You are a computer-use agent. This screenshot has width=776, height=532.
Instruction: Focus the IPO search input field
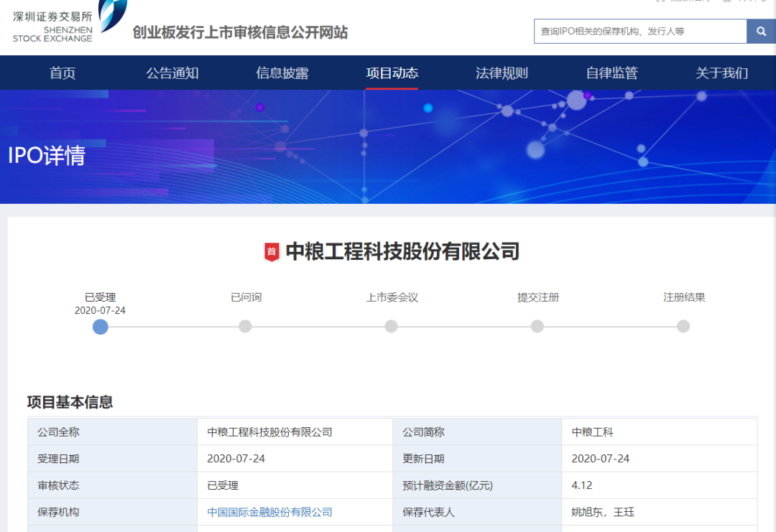point(640,31)
